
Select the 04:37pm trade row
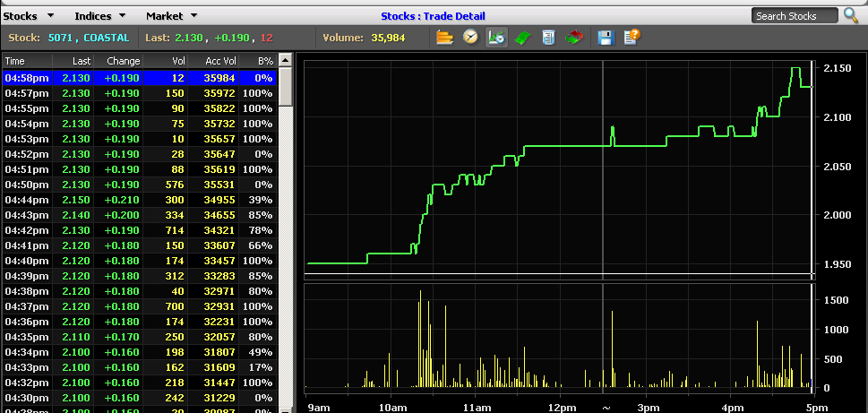point(139,306)
